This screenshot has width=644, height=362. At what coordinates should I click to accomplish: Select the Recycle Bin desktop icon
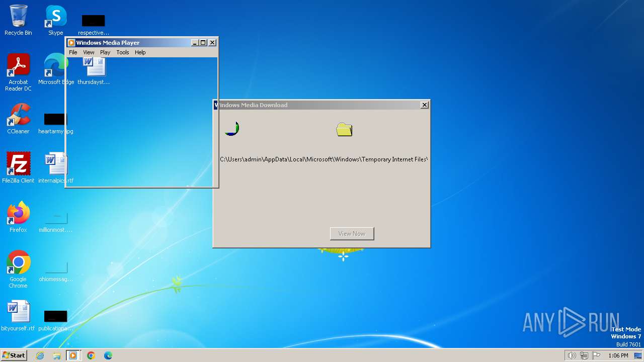(x=18, y=20)
